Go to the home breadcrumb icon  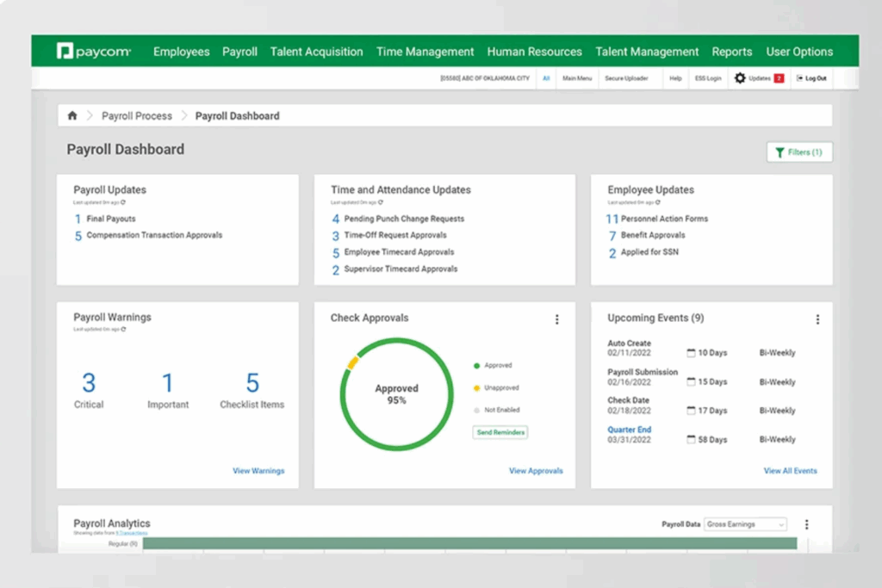pyautogui.click(x=72, y=116)
